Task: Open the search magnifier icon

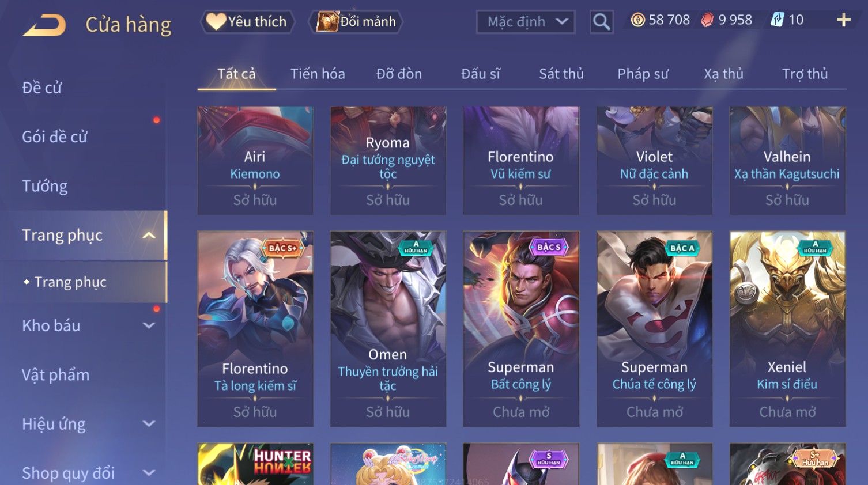Action: pos(601,22)
